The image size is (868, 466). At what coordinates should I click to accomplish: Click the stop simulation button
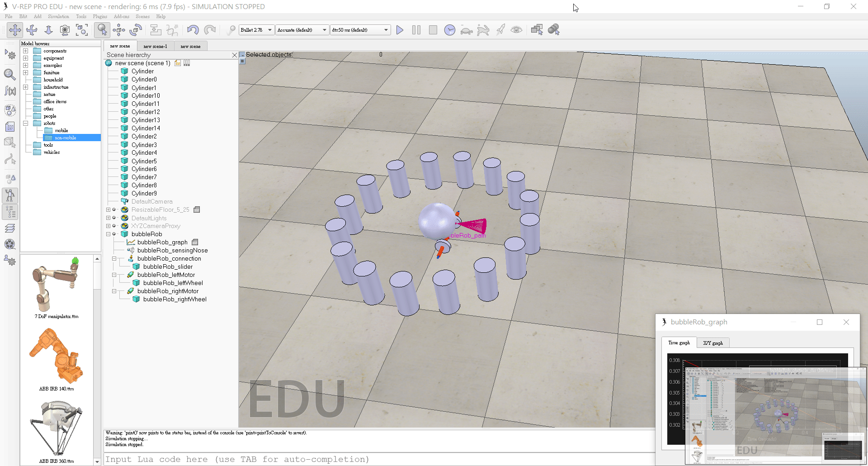pyautogui.click(x=433, y=30)
